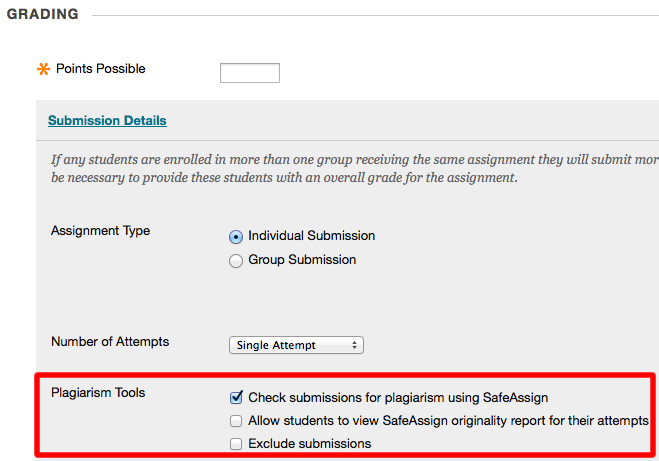Enable the view SafeAssign originality report checkbox
659x461 pixels.
236,421
